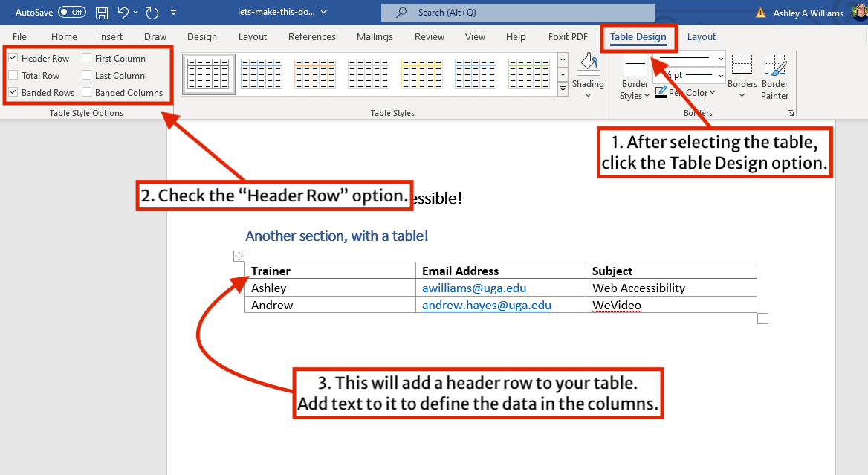This screenshot has height=475, width=868.
Task: Click the Pen Color swatch
Action: (661, 92)
